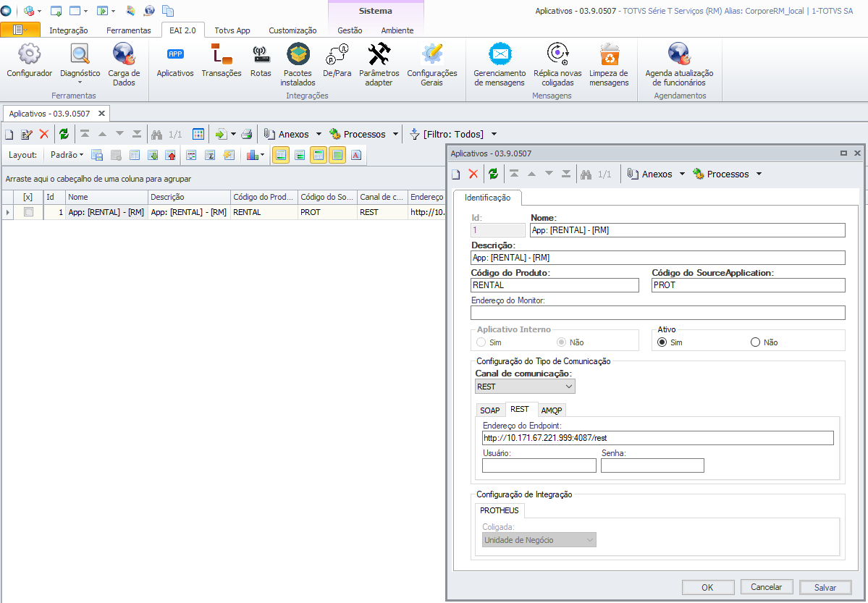Click the new record icon in dialog toolbar

(455, 174)
